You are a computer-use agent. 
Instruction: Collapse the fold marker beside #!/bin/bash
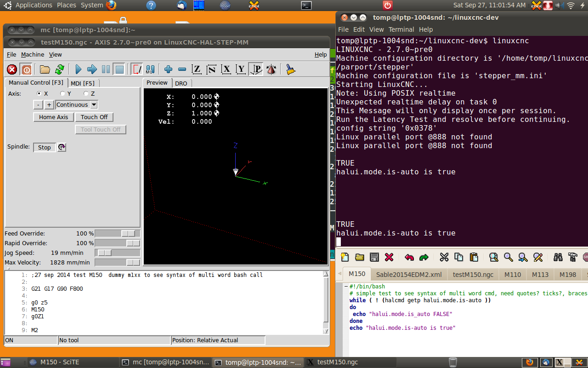(345, 287)
